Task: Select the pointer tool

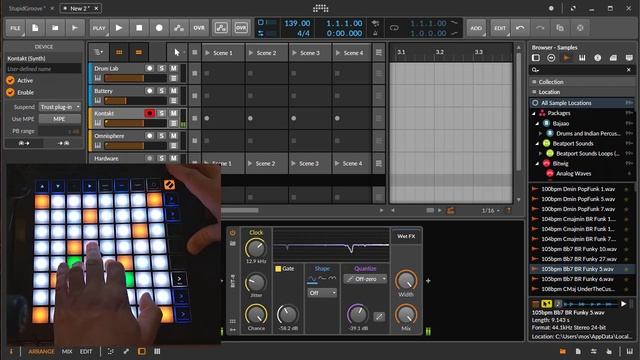Action: (176, 52)
